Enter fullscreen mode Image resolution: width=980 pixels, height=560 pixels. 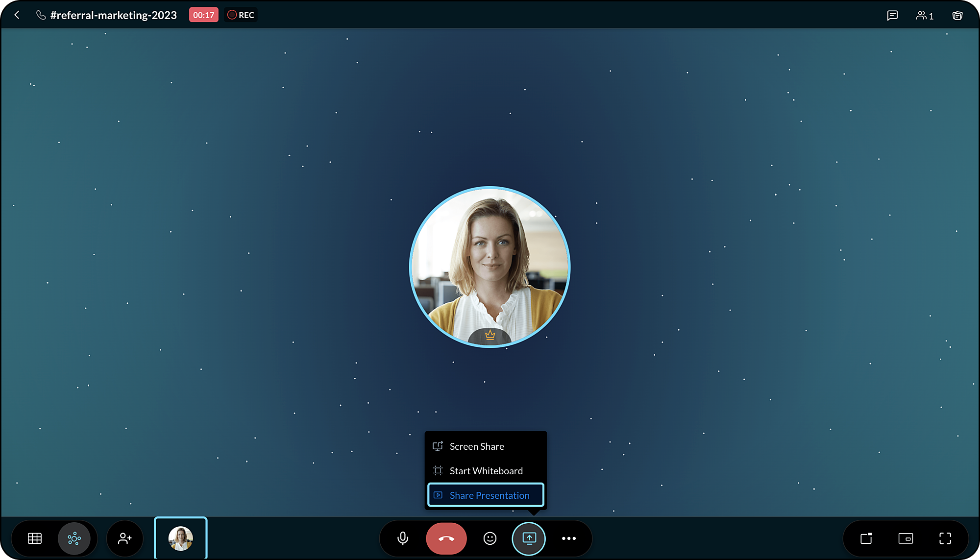[945, 538]
